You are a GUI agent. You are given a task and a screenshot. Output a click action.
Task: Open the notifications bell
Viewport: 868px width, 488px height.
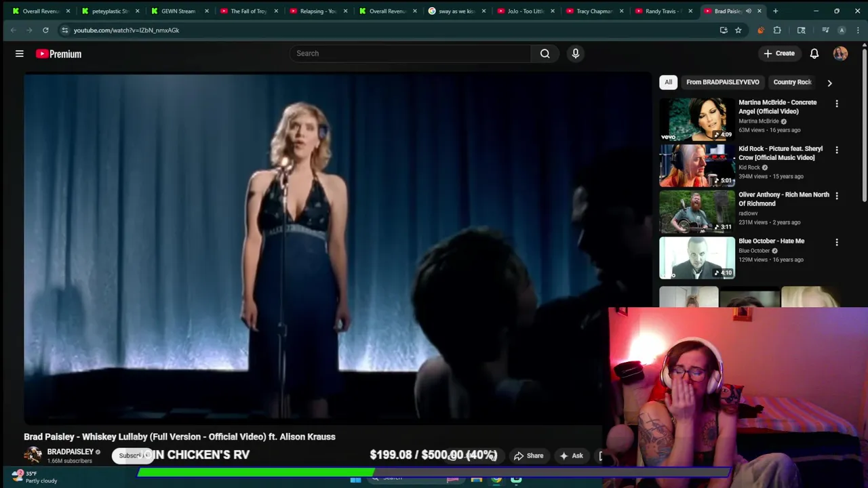click(x=814, y=54)
